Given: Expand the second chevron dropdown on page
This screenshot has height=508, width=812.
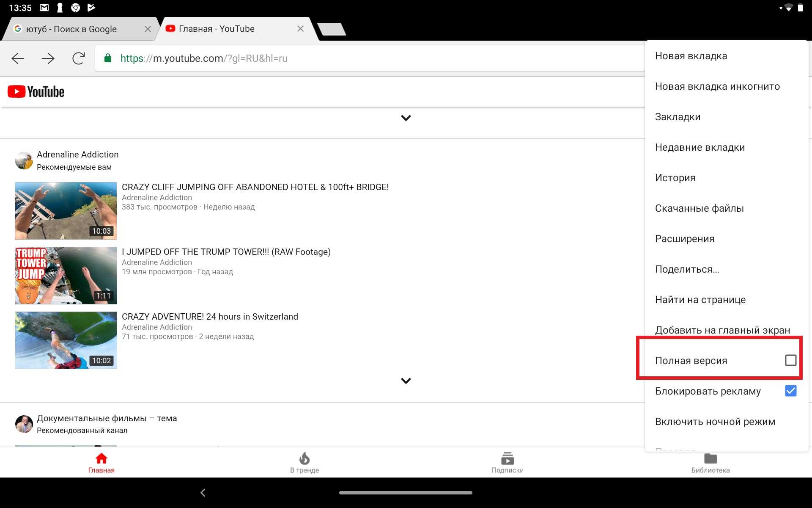Looking at the screenshot, I should click(x=406, y=381).
